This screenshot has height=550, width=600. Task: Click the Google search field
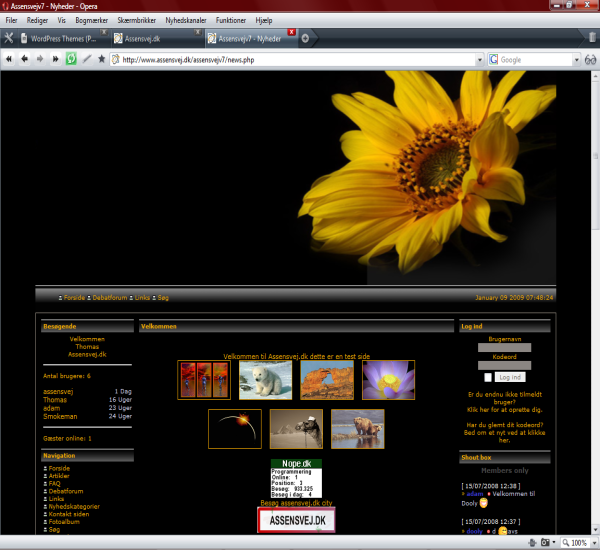536,60
